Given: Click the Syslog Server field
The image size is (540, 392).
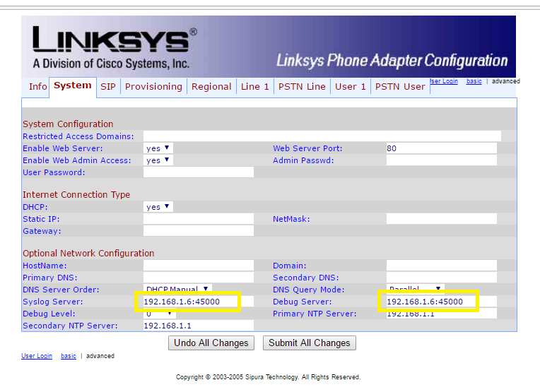Looking at the screenshot, I should (x=199, y=302).
